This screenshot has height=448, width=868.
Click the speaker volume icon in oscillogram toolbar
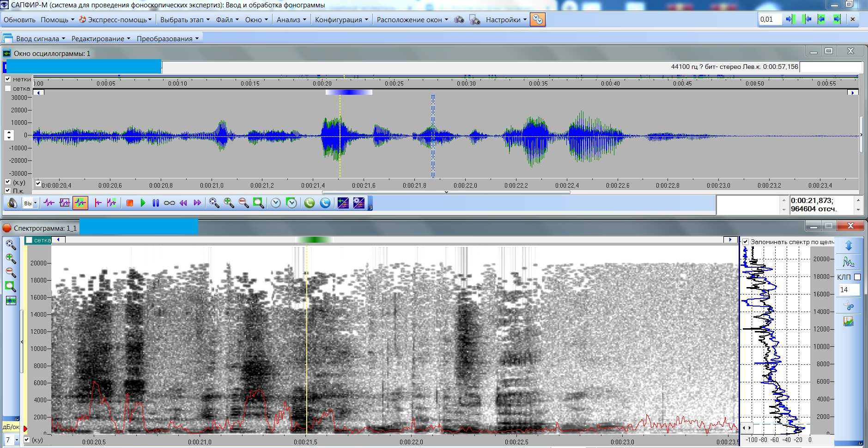tap(12, 203)
